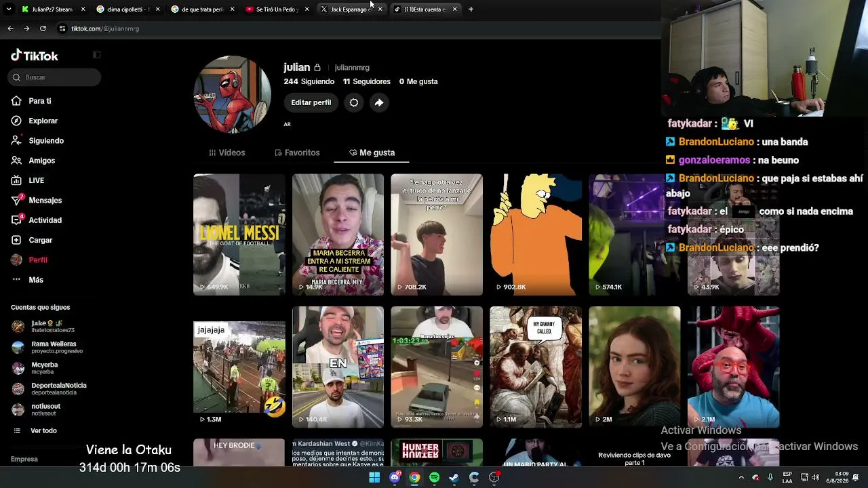Click the TikTok logo
Screen dimensions: 868x488
(x=35, y=56)
